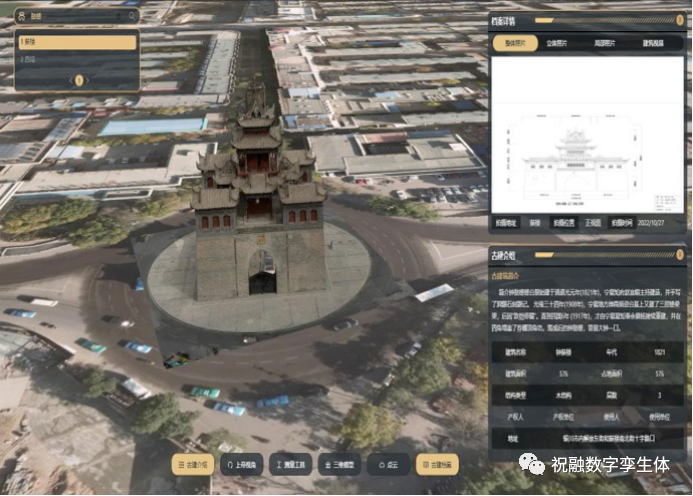693x496 pixels.
Task: Open the 测量工具 measurement tool
Action: coord(291,465)
